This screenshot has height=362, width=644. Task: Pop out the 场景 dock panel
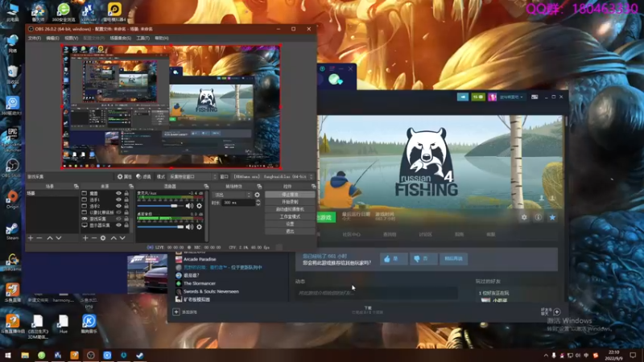click(x=76, y=187)
